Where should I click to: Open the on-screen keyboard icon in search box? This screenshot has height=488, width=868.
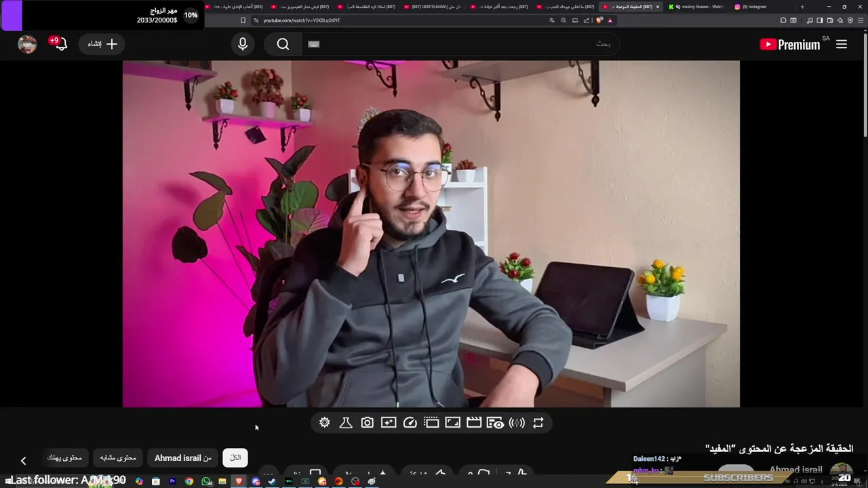click(x=313, y=44)
